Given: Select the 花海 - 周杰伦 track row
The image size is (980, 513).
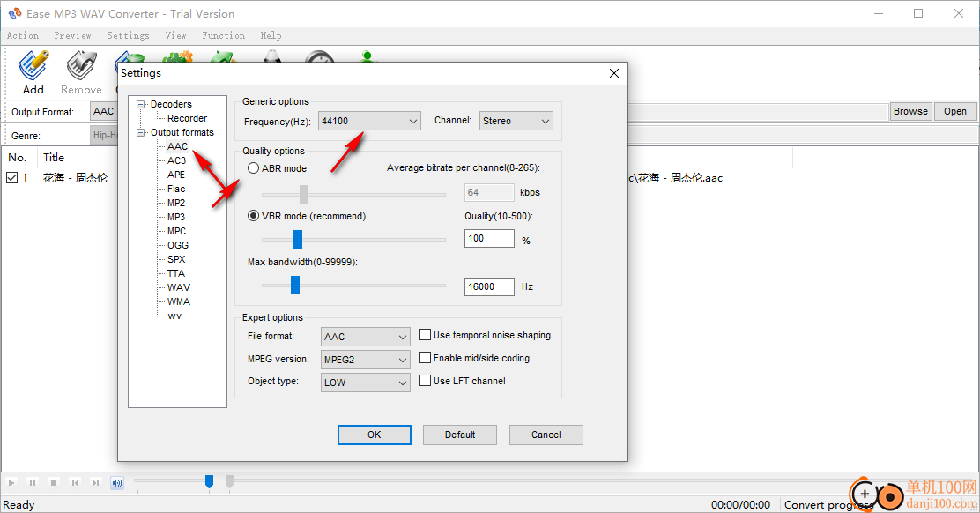Looking at the screenshot, I should point(75,178).
